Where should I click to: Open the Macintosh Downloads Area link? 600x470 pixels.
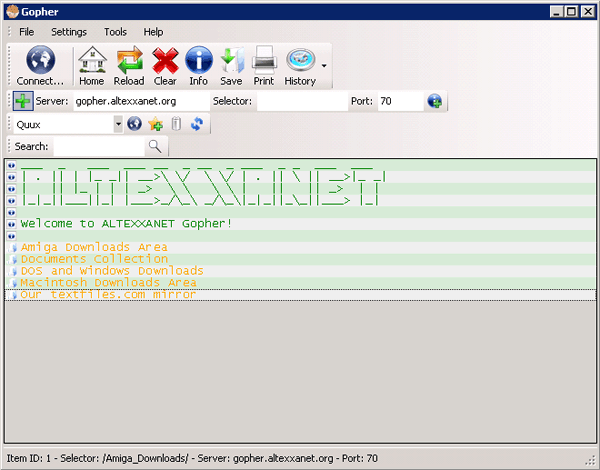(108, 283)
